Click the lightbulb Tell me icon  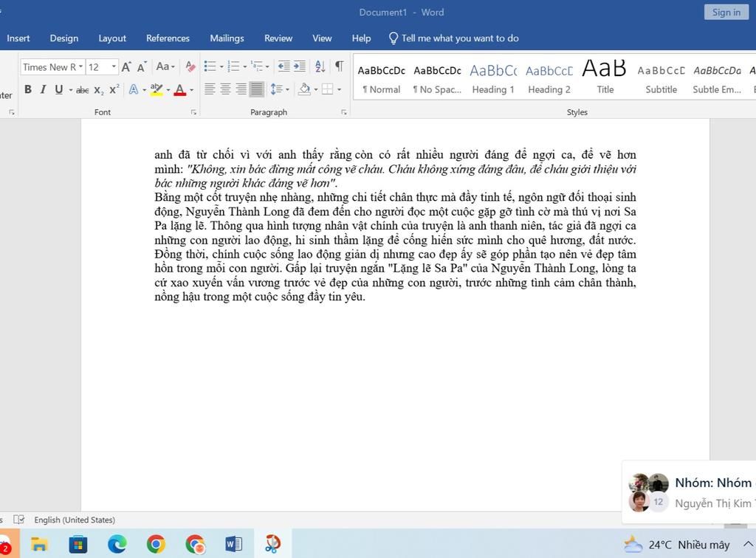click(394, 38)
